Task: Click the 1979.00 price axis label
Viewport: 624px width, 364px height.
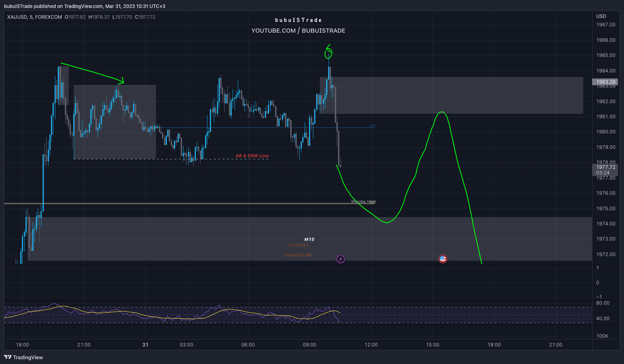Action: (x=605, y=147)
